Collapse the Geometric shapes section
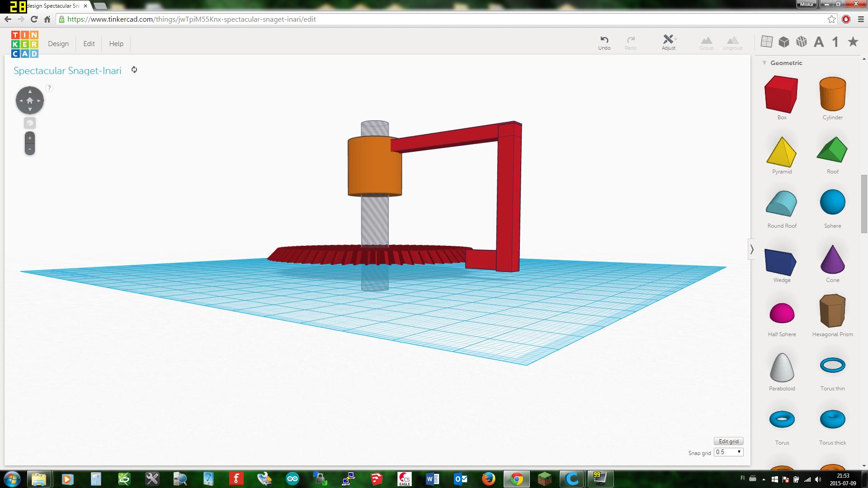Viewport: 868px width, 488px height. [764, 63]
